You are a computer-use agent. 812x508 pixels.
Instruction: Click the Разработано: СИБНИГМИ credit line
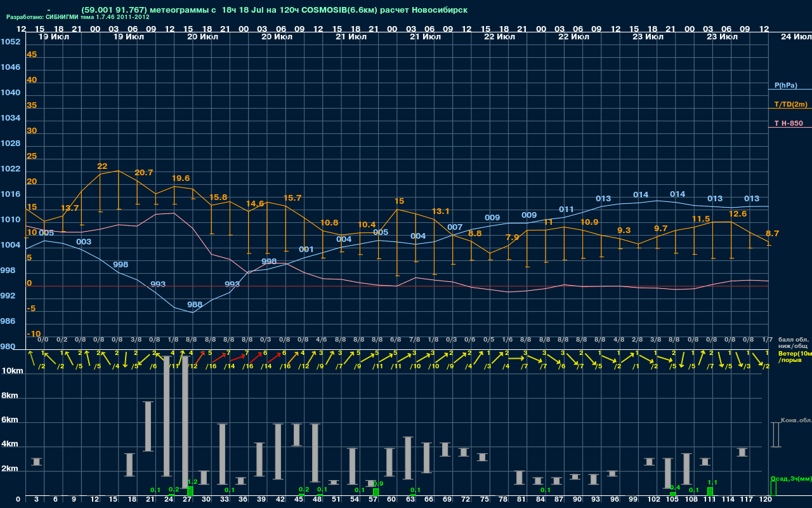coord(78,17)
